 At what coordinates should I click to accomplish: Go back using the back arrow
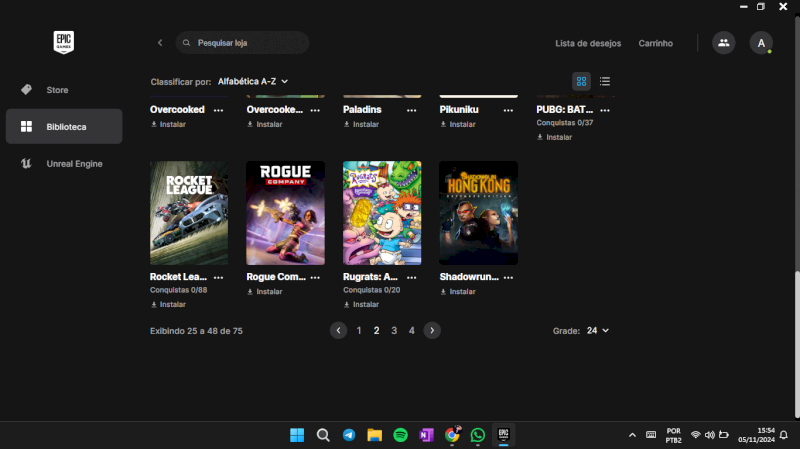pos(160,43)
